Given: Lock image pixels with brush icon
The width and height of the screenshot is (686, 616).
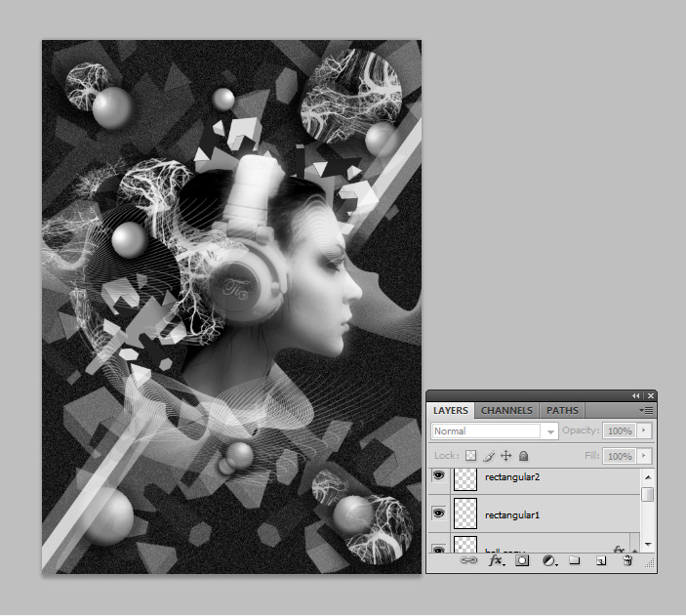Looking at the screenshot, I should (x=489, y=455).
